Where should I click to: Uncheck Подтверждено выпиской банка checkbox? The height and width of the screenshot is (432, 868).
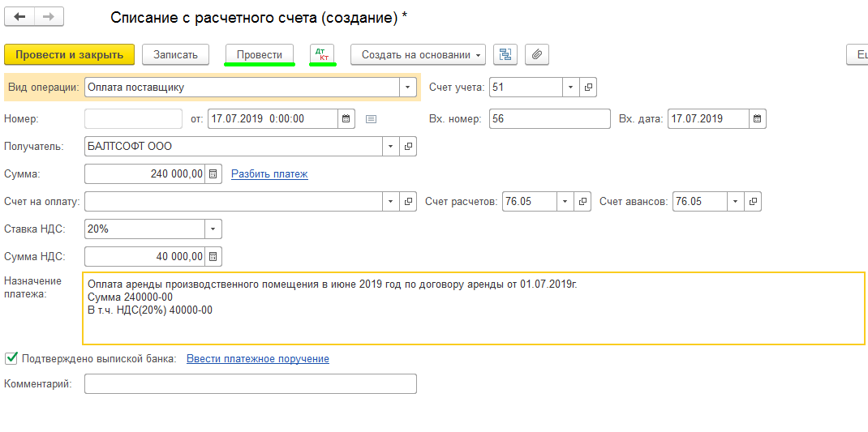11,358
